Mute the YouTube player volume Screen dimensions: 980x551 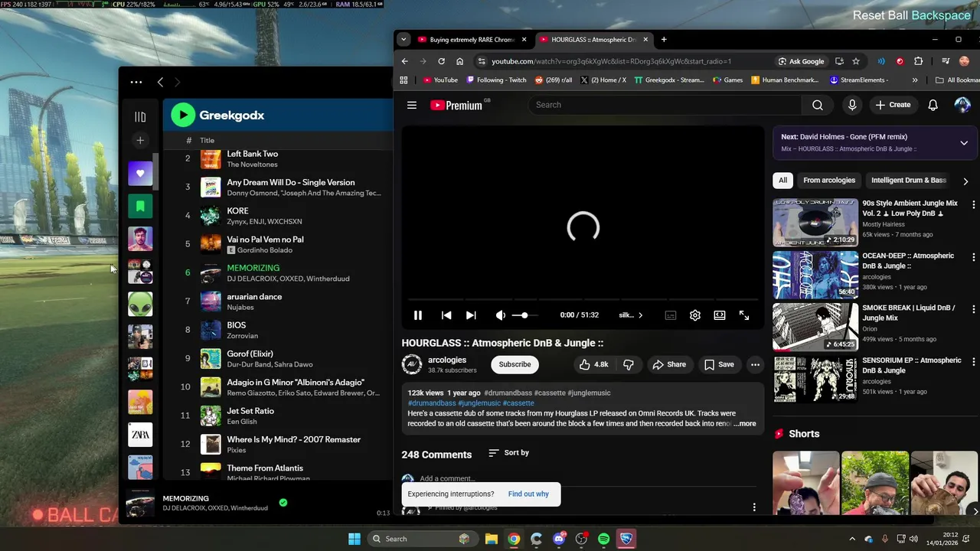click(x=500, y=315)
